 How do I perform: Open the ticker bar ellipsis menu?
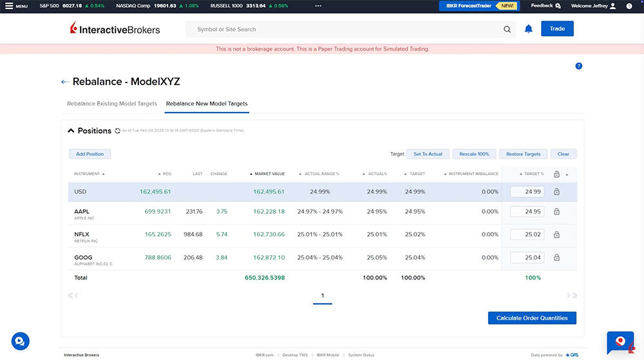(x=318, y=6)
